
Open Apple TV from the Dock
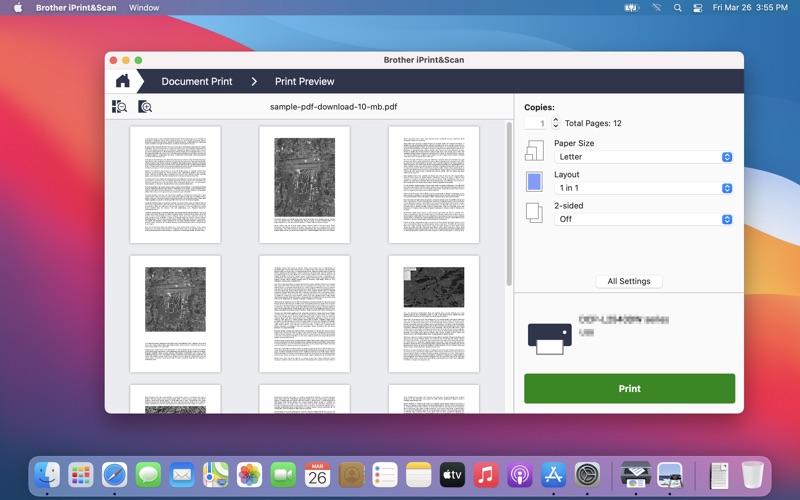452,475
